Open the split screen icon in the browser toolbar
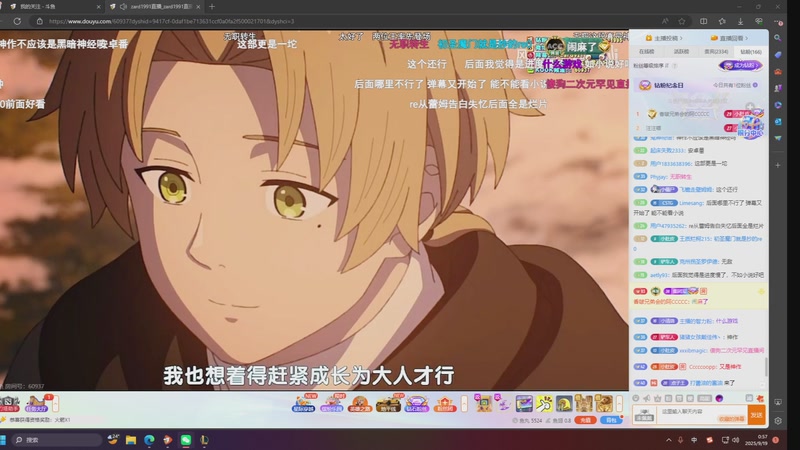800x450 pixels. click(704, 21)
